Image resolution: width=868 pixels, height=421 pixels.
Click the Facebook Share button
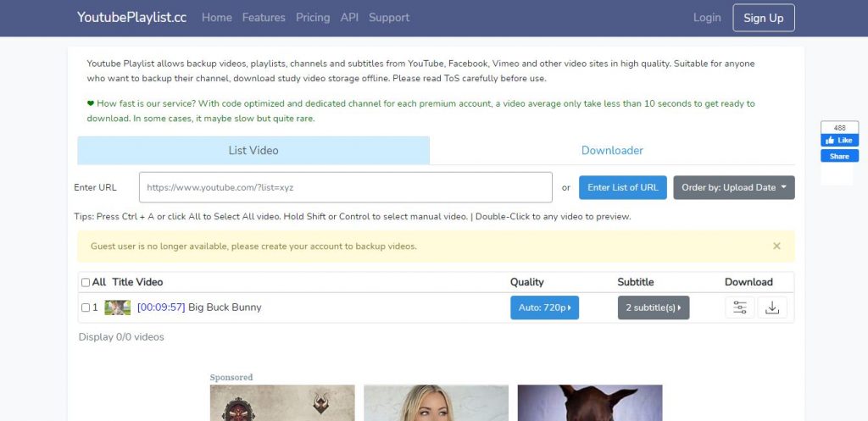tap(839, 156)
